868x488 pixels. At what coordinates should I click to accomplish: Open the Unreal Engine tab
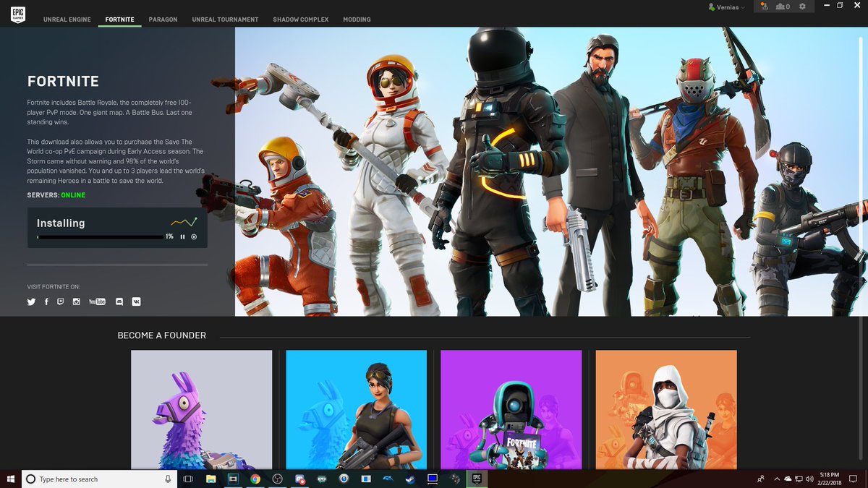(67, 20)
